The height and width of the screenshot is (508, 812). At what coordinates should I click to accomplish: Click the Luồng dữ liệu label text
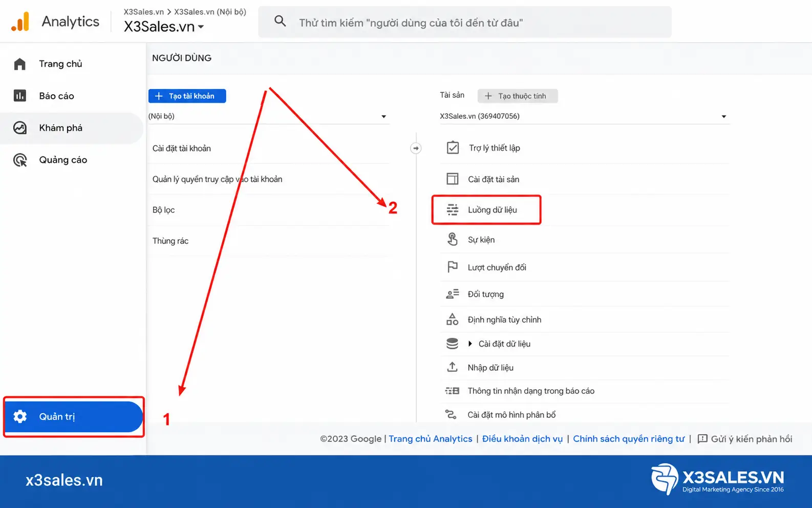point(493,209)
